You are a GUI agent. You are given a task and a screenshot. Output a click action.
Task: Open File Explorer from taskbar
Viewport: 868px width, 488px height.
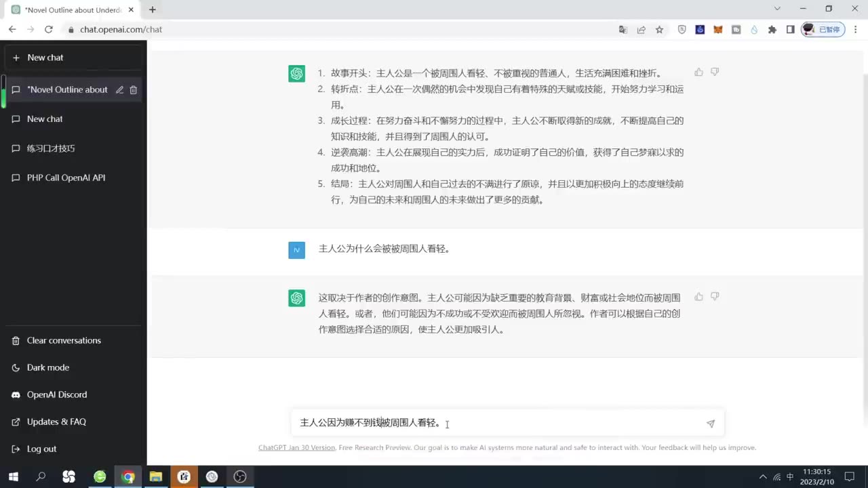[155, 476]
